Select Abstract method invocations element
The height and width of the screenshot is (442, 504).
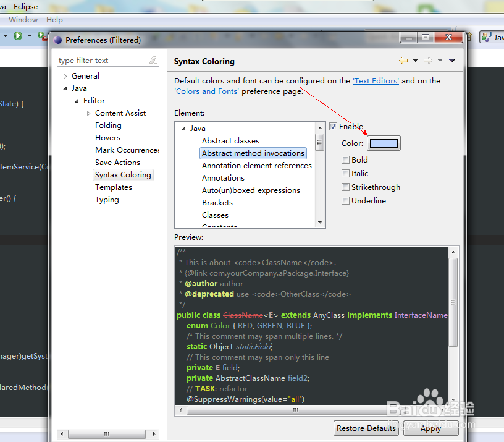point(253,153)
